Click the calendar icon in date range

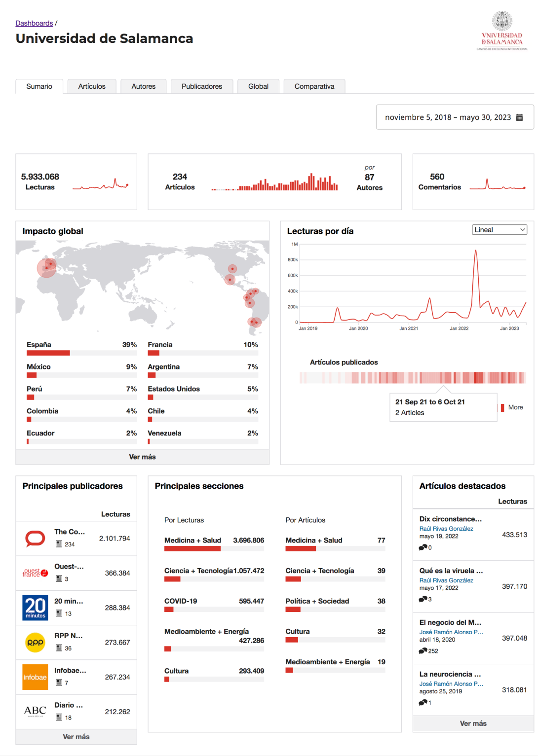click(x=519, y=117)
